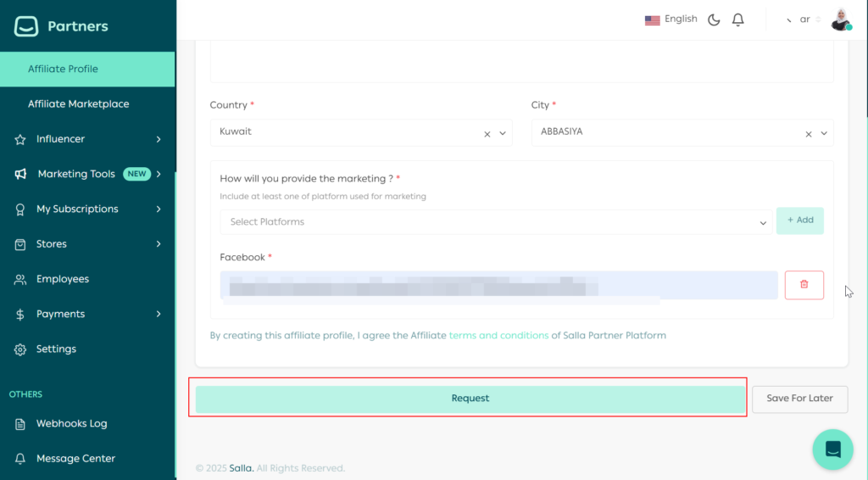Click the user profile avatar
The width and height of the screenshot is (868, 480).
click(840, 20)
